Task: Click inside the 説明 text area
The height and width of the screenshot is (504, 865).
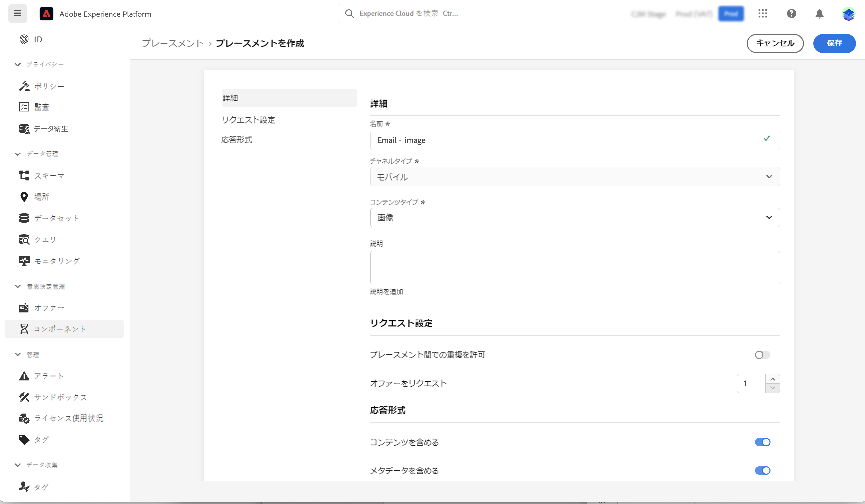Action: click(x=574, y=267)
